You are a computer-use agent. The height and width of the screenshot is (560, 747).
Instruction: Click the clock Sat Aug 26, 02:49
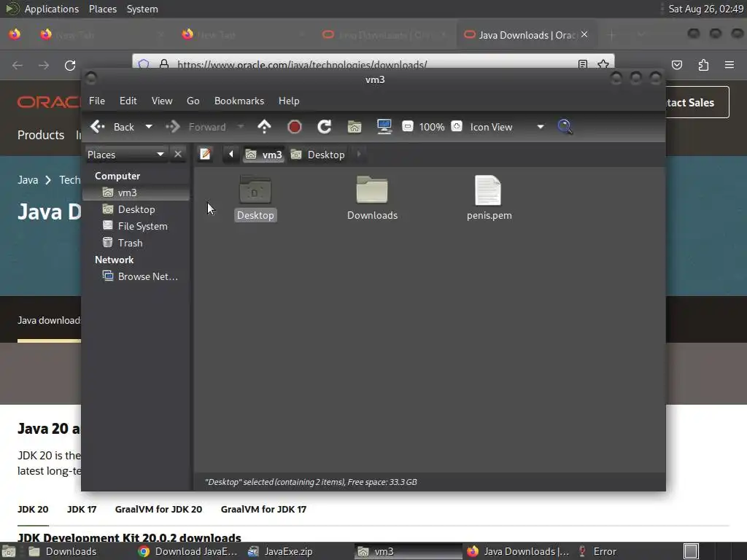point(705,9)
